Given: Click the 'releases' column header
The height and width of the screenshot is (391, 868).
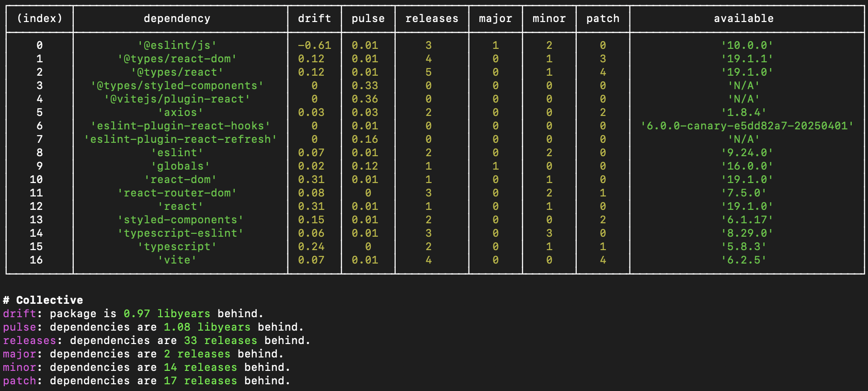Looking at the screenshot, I should (432, 19).
